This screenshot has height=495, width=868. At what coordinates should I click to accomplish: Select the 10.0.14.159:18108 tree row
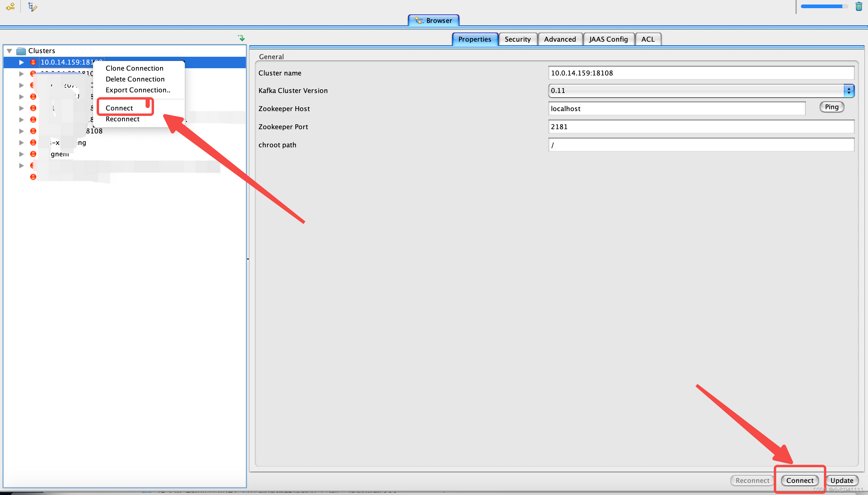pos(124,62)
